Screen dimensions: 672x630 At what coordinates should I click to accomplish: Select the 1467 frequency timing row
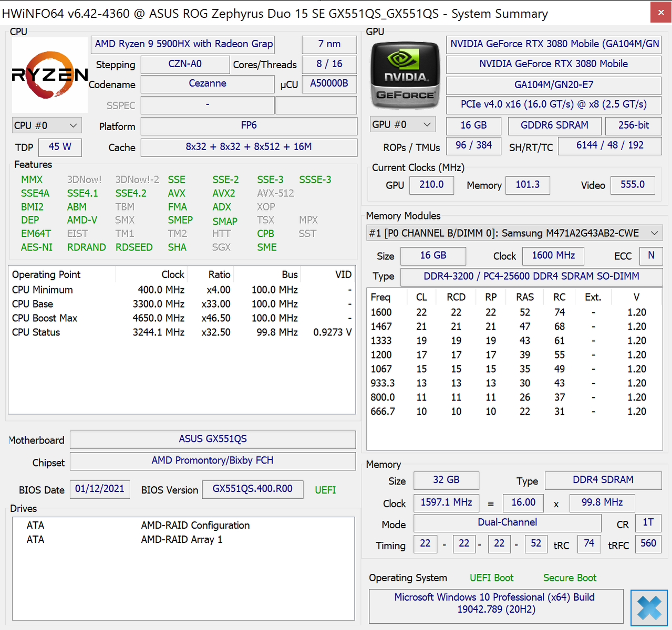click(514, 327)
